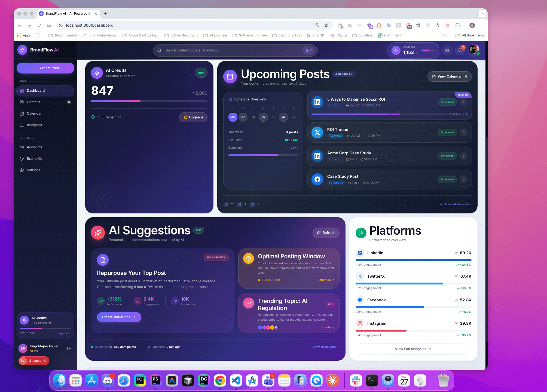
Task: Click the notifications bell icon
Action: coord(460,50)
